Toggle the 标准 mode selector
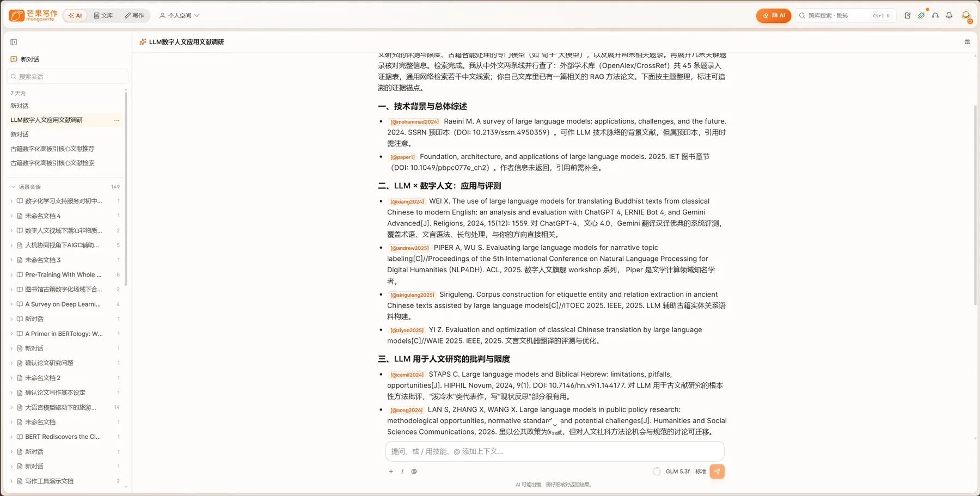The width and height of the screenshot is (980, 496). [701, 471]
